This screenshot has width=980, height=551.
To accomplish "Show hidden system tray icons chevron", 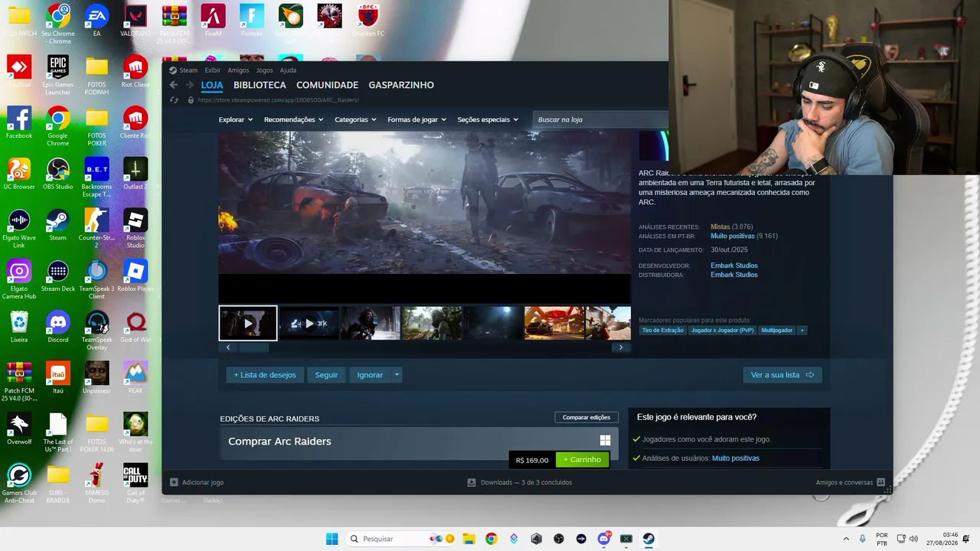I will tap(846, 539).
